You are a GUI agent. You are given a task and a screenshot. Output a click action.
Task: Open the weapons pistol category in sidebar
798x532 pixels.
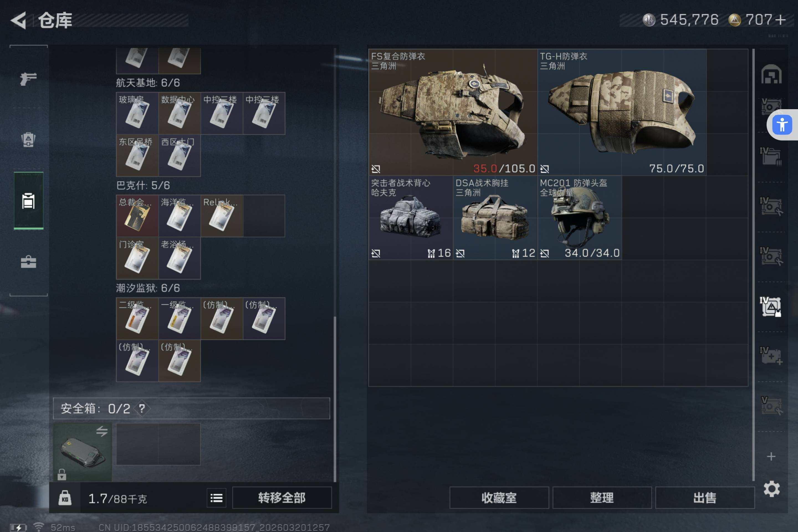pos(29,79)
